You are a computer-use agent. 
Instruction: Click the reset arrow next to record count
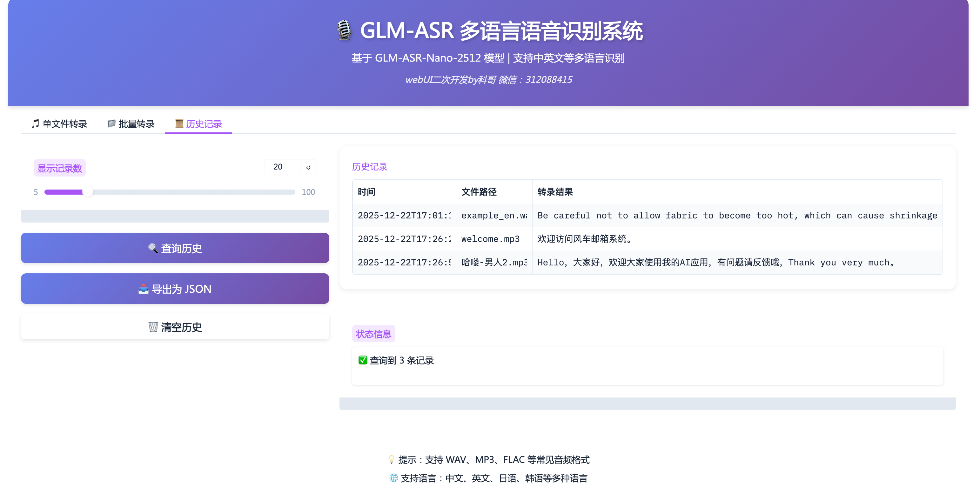click(x=308, y=167)
